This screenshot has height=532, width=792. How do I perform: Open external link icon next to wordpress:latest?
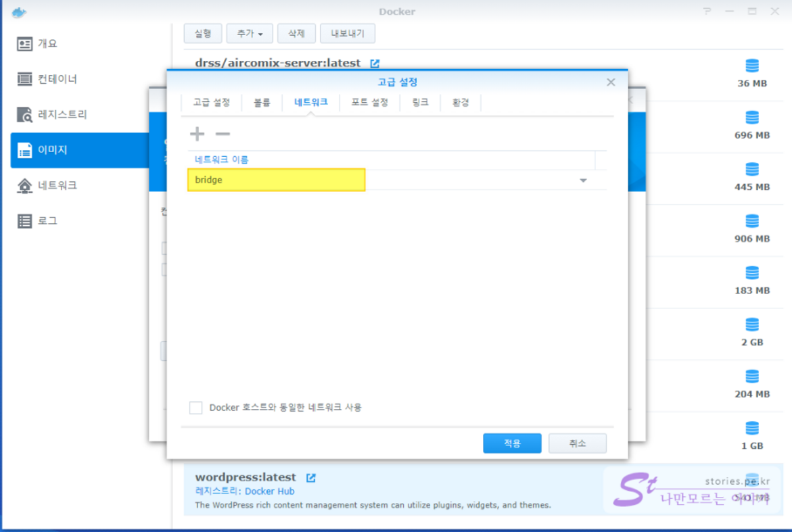click(311, 478)
